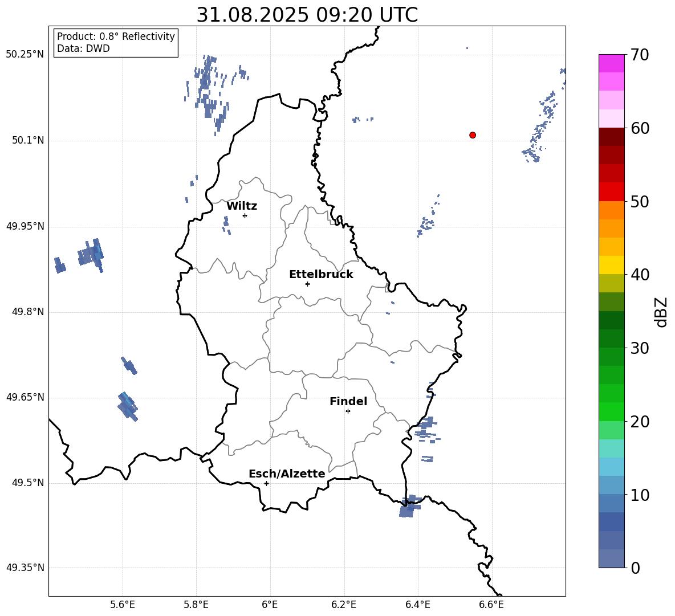The image size is (675, 616).
Task: Click the 'Product: 0.8° Reflectivity' label
Action: (x=116, y=36)
